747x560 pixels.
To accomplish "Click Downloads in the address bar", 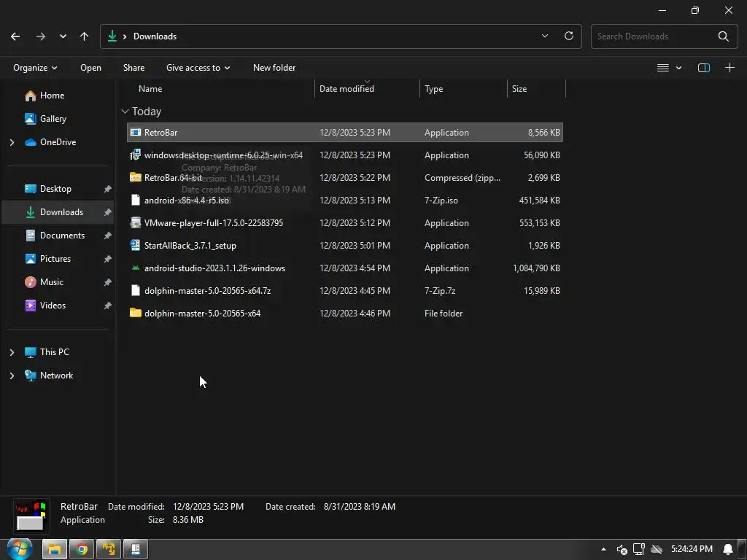I will (155, 36).
